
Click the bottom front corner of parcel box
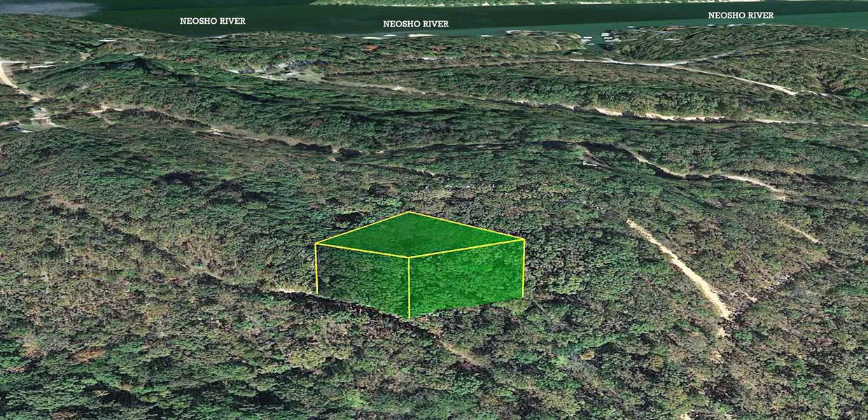point(409,317)
